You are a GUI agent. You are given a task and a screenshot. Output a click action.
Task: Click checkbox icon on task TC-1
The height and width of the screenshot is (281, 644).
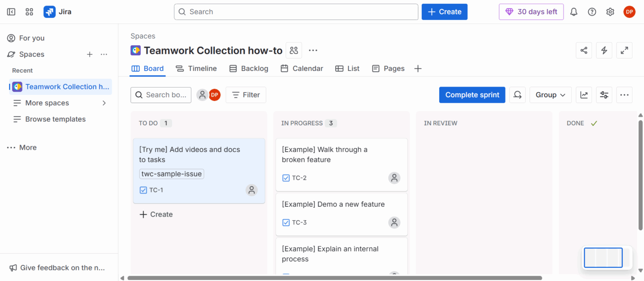pos(143,190)
